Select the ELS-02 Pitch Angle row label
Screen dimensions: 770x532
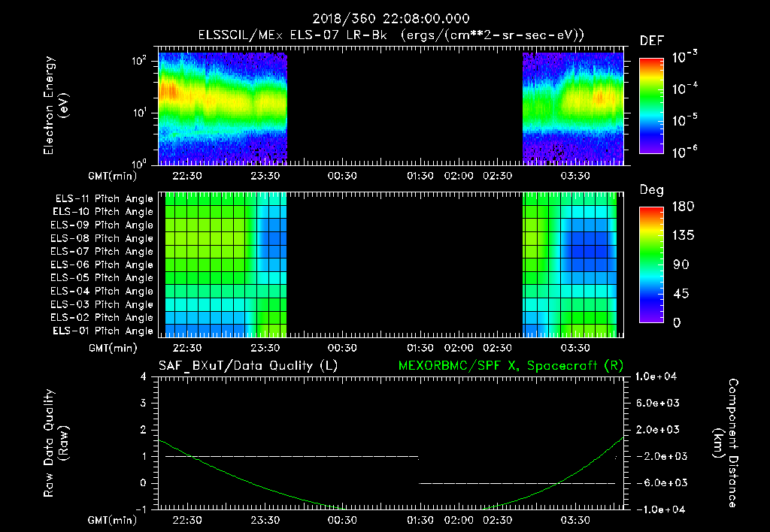click(102, 318)
